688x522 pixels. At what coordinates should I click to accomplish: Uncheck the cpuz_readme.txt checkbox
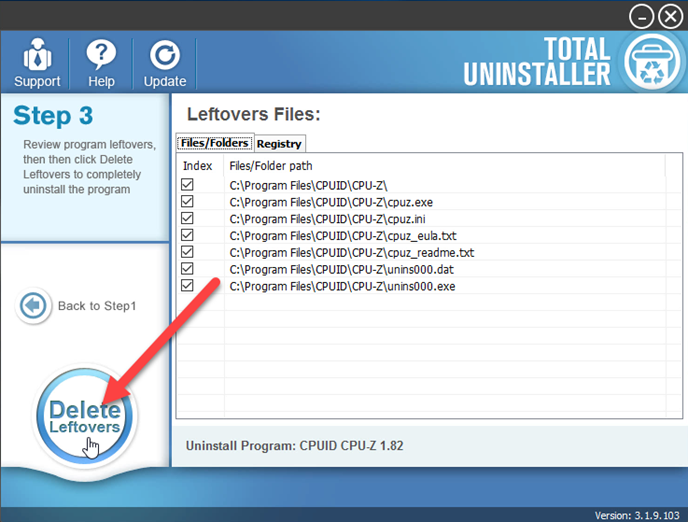coord(187,252)
